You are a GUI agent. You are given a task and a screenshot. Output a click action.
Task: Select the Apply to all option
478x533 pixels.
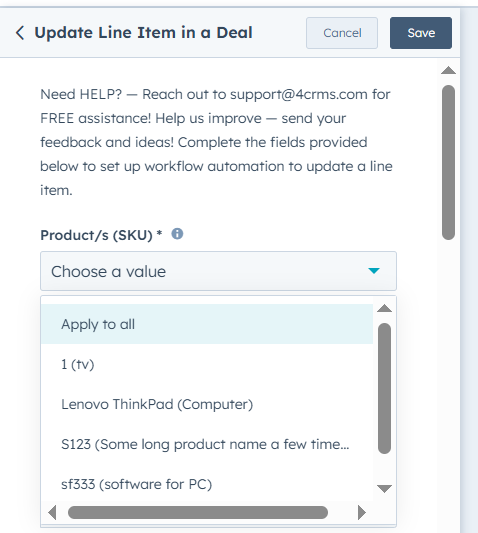[207, 324]
